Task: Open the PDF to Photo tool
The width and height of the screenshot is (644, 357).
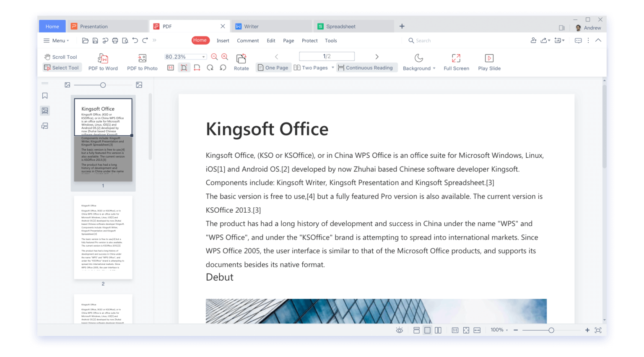Action: point(142,62)
